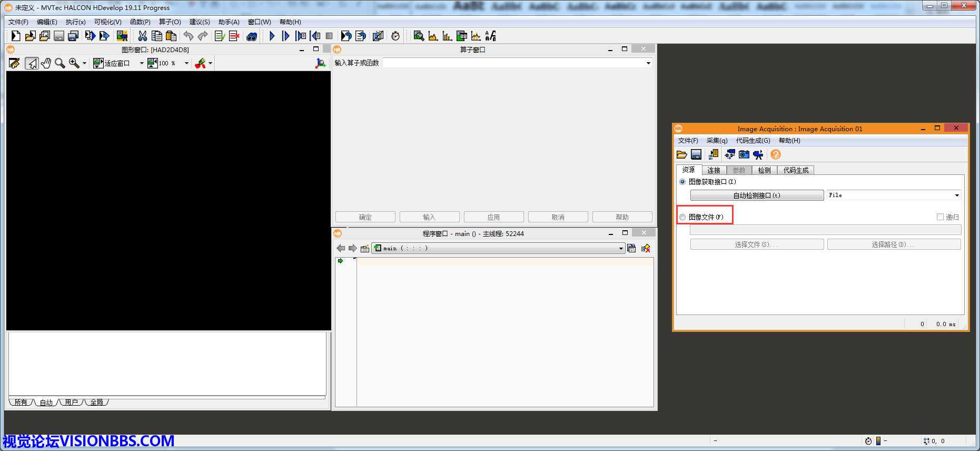Open the OCR assistant A/ icon
Screen dimensions: 980x451
(490, 36)
